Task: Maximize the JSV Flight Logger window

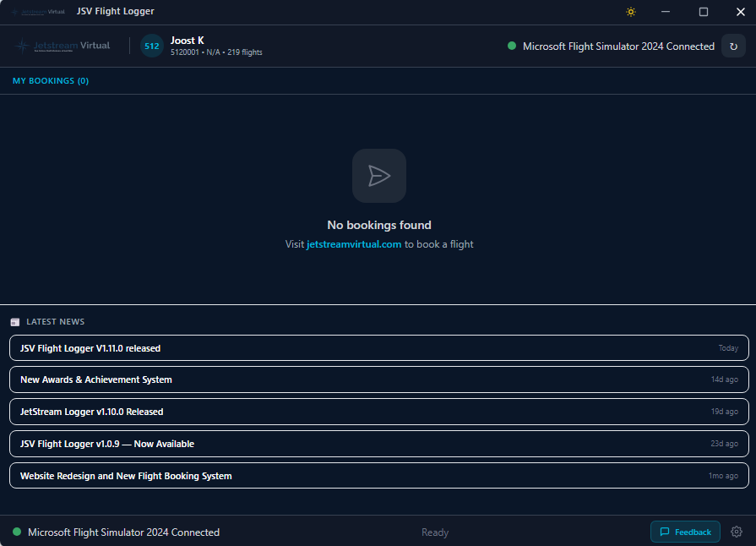Action: (x=704, y=12)
